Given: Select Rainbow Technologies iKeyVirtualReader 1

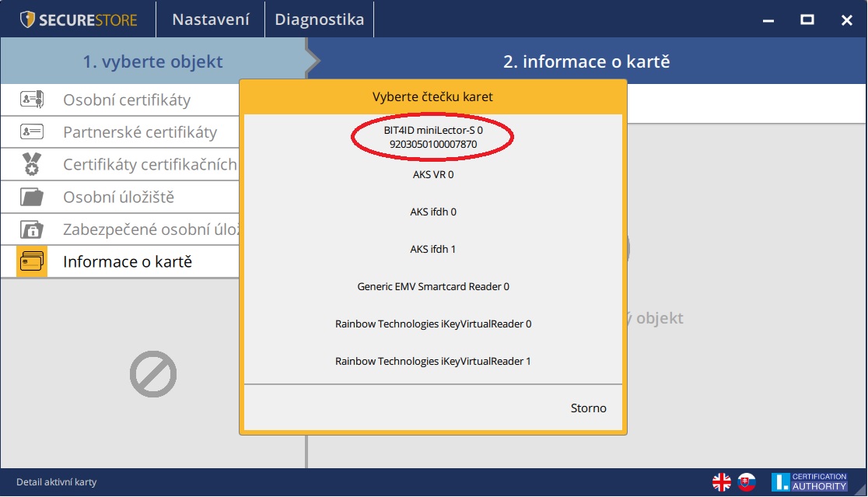Looking at the screenshot, I should tap(433, 362).
